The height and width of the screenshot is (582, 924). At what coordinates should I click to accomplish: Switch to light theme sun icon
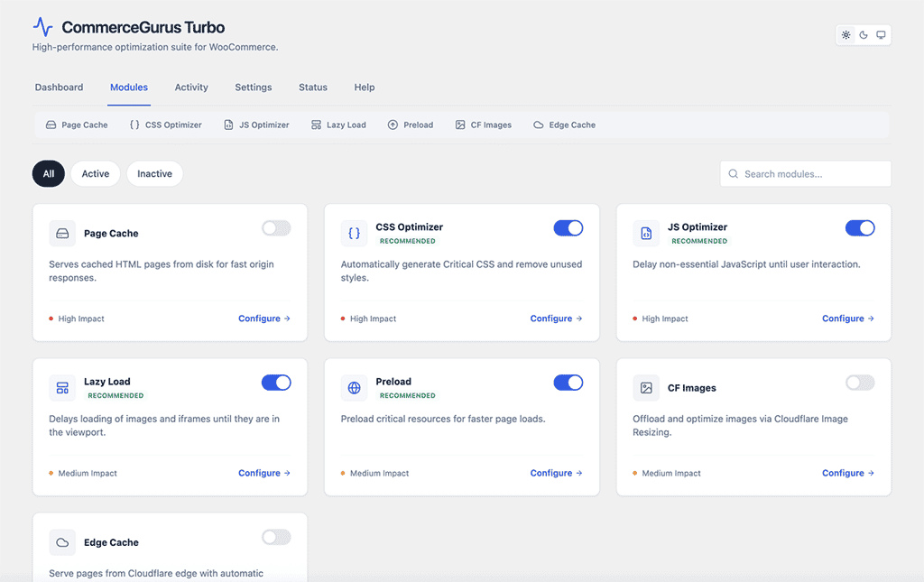tap(846, 35)
